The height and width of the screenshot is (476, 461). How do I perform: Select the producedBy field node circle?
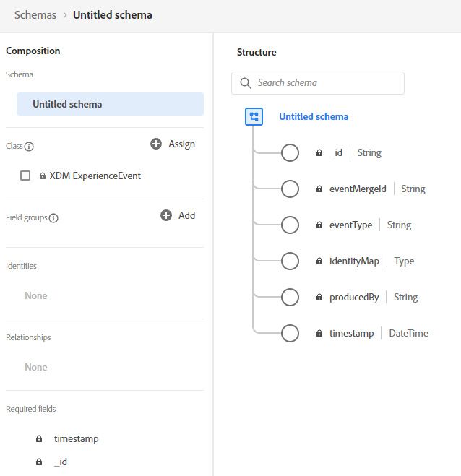pyautogui.click(x=290, y=297)
